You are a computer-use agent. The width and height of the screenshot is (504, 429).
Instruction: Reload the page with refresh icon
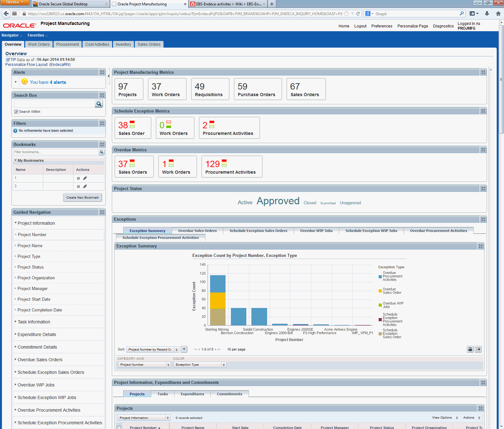point(358,14)
